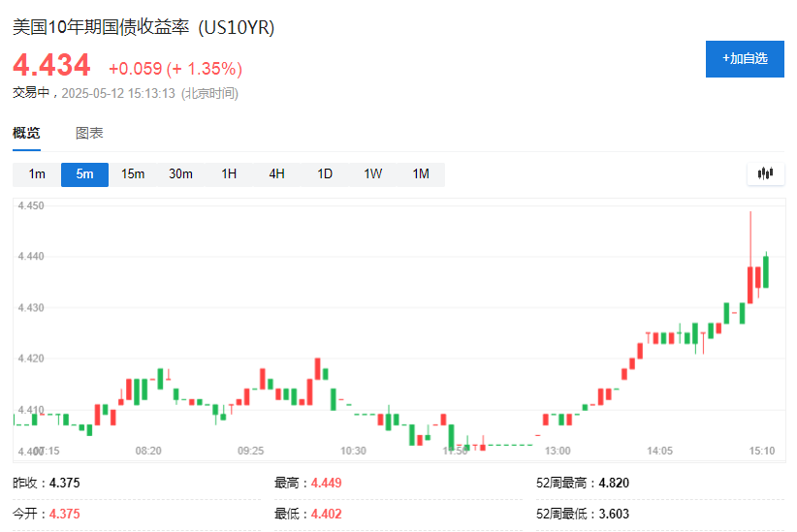
Task: Set chart interval to 1W
Action: (372, 174)
